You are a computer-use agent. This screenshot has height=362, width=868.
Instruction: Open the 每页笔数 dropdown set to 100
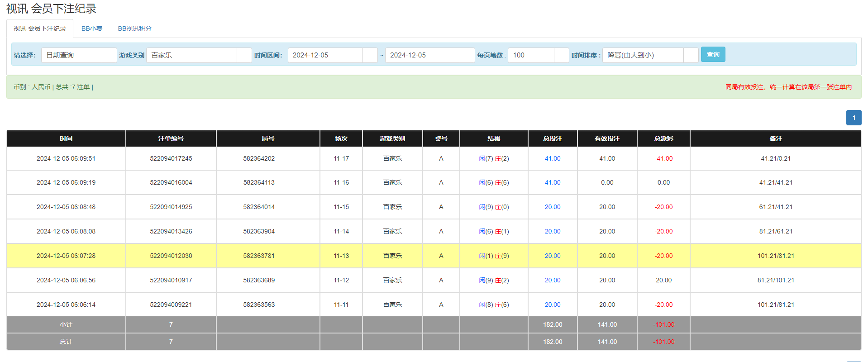538,55
